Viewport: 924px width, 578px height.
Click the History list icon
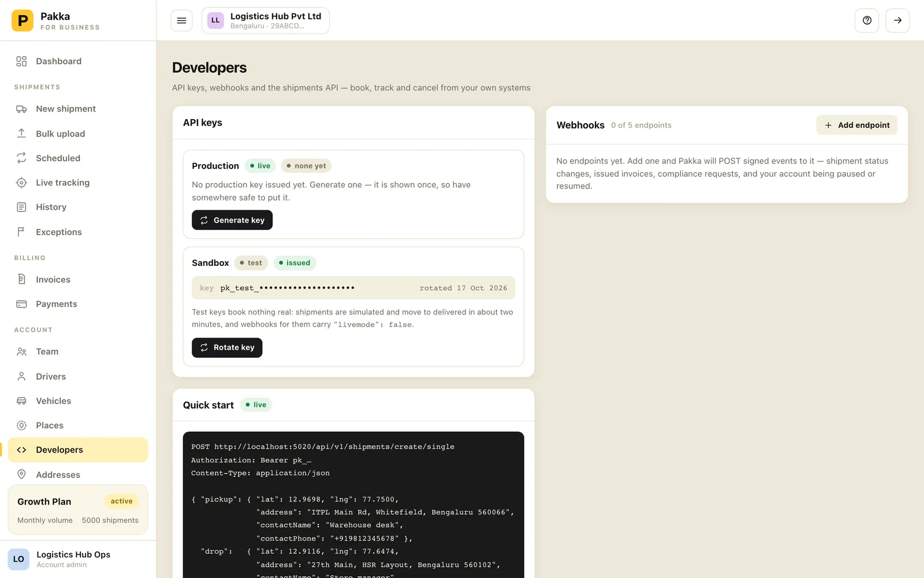point(21,207)
